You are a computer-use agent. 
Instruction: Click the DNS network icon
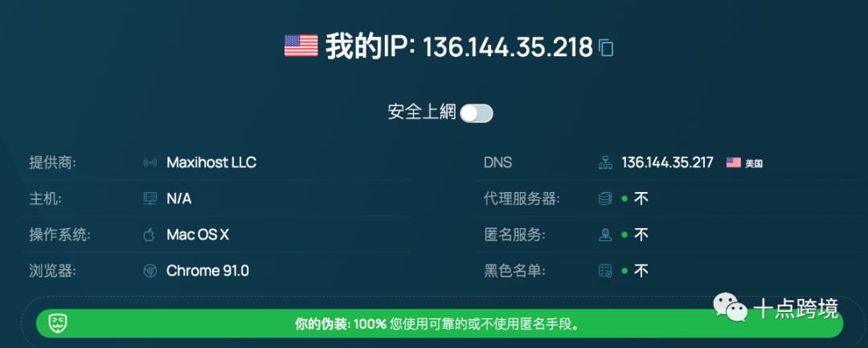pos(605,163)
